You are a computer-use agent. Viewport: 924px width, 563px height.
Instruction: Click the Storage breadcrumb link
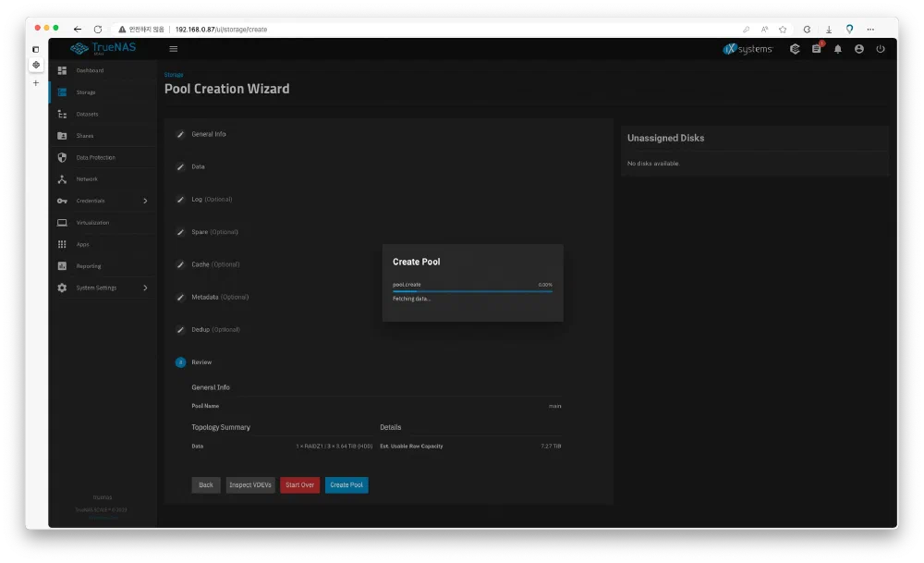click(174, 74)
